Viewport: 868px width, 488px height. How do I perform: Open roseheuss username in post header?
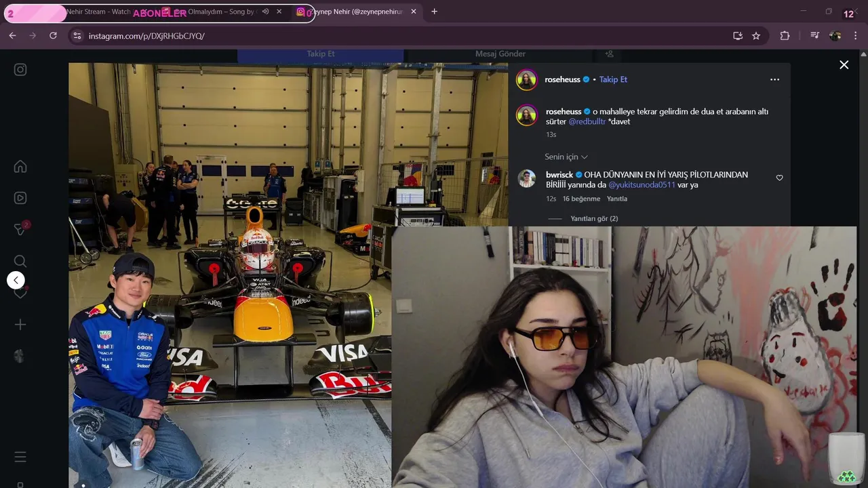click(x=562, y=79)
